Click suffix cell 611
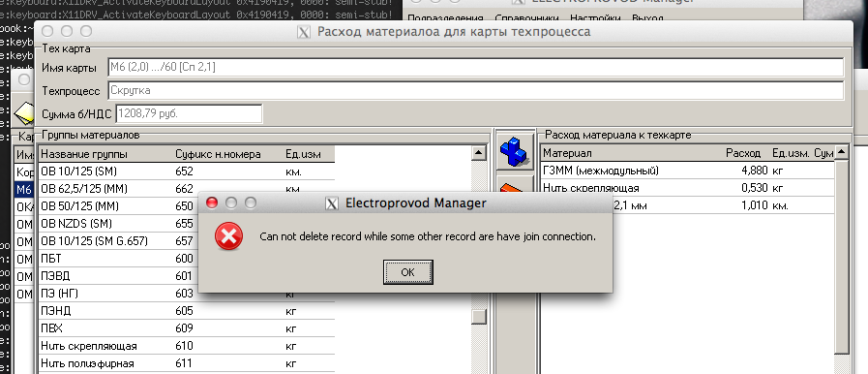 point(184,363)
